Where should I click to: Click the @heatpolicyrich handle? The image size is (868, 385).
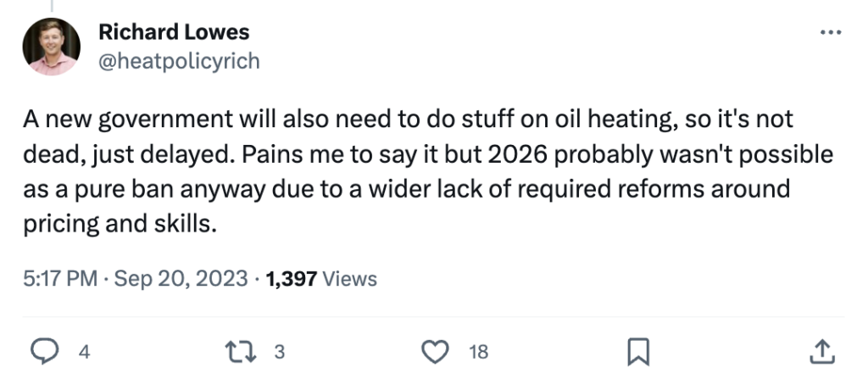pyautogui.click(x=180, y=61)
